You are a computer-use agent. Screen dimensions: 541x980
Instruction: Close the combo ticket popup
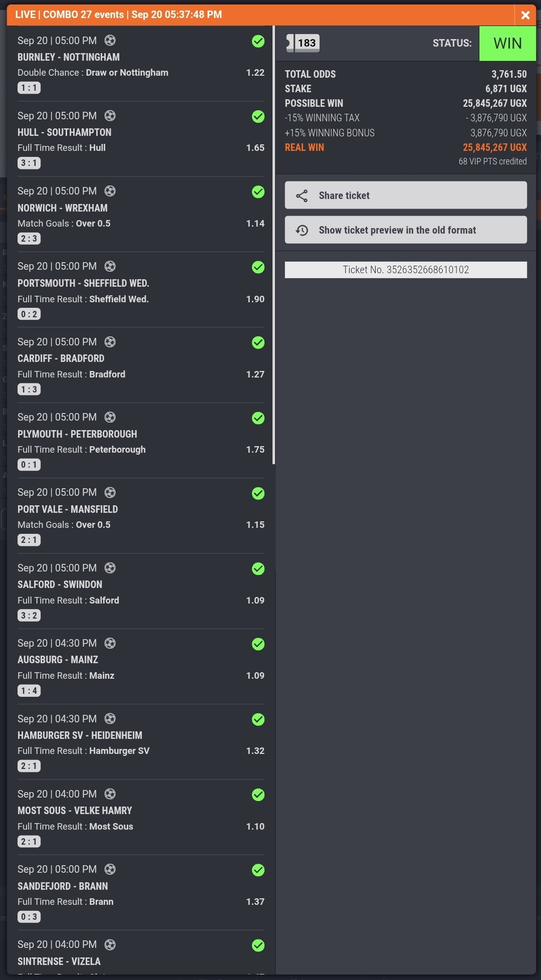[525, 15]
